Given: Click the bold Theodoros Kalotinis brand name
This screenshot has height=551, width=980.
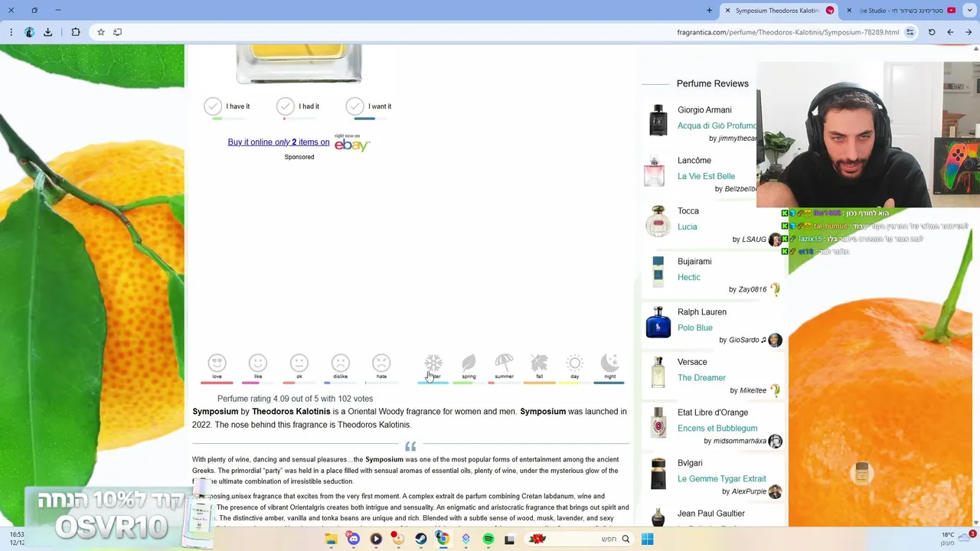Looking at the screenshot, I should point(291,412).
